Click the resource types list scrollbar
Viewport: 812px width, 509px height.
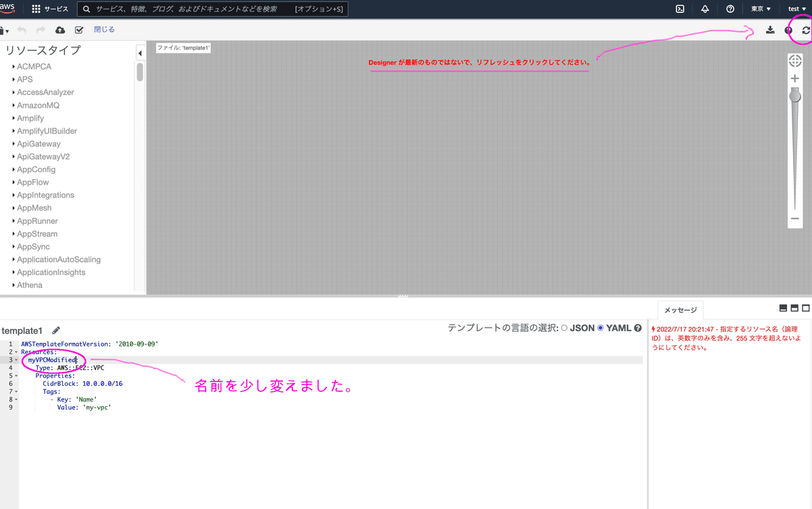pos(139,72)
